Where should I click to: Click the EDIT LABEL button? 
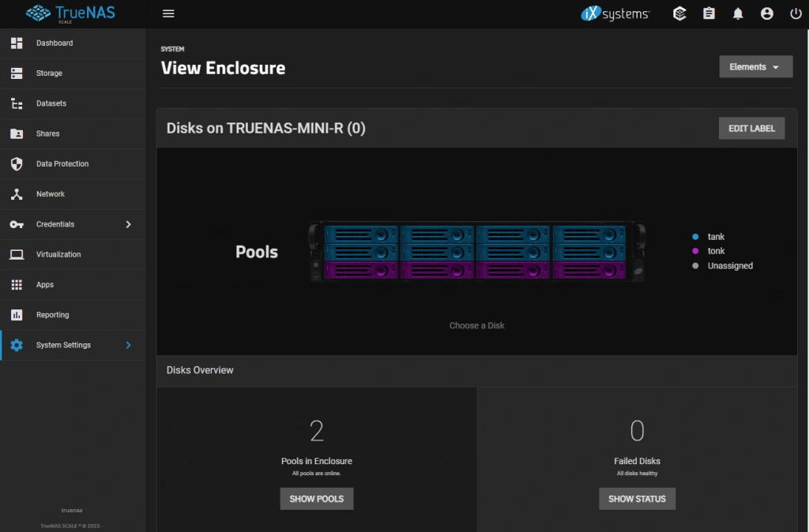(751, 129)
